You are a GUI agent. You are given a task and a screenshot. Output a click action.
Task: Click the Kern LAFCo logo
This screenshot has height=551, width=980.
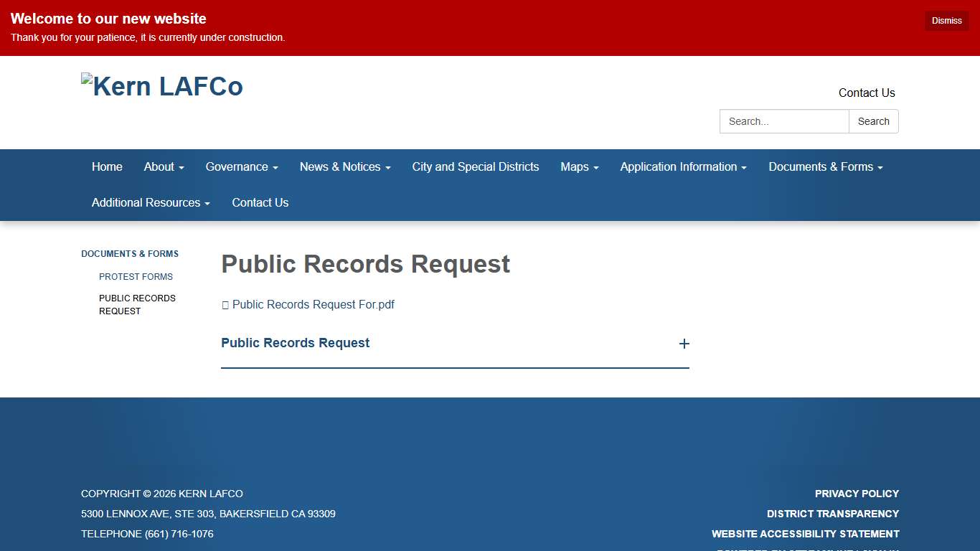click(162, 85)
